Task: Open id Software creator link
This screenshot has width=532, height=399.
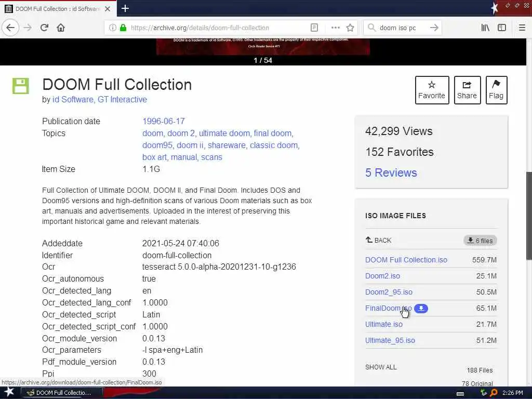Action: point(73,99)
